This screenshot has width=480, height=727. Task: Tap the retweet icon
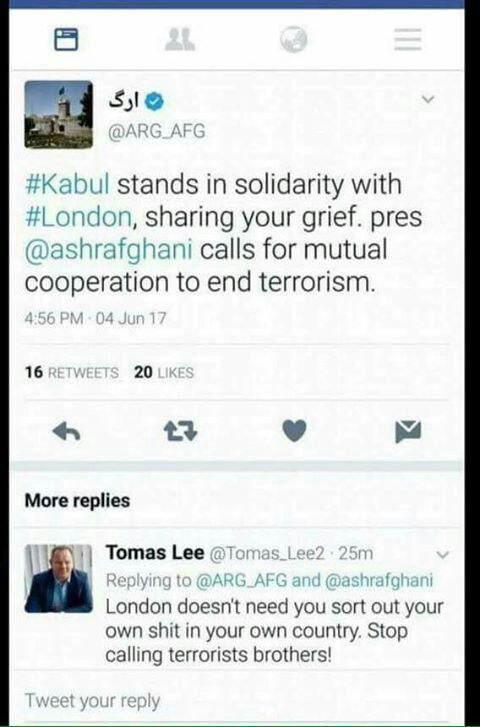pos(180,432)
